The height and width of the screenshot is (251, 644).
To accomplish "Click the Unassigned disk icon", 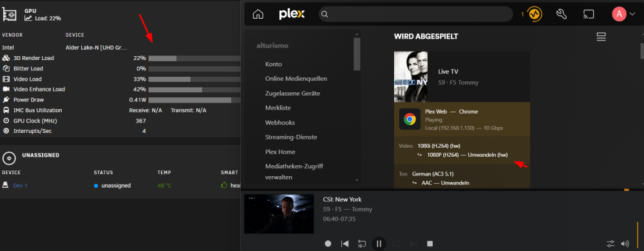I will tap(9, 159).
